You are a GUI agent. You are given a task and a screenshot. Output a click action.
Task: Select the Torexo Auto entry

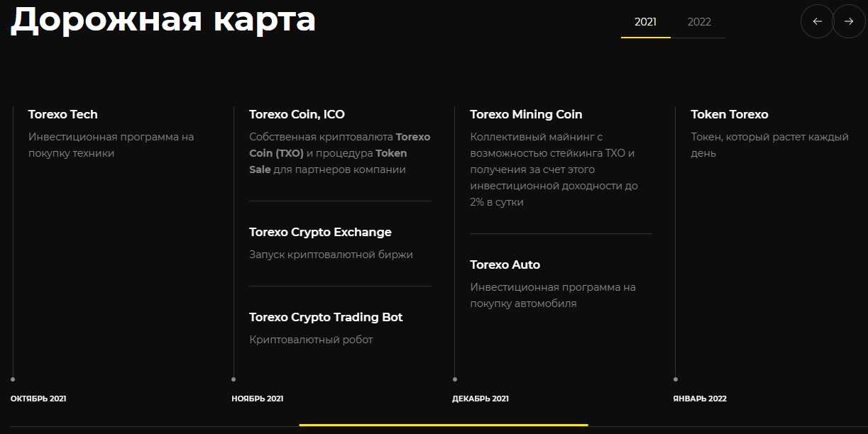click(505, 265)
